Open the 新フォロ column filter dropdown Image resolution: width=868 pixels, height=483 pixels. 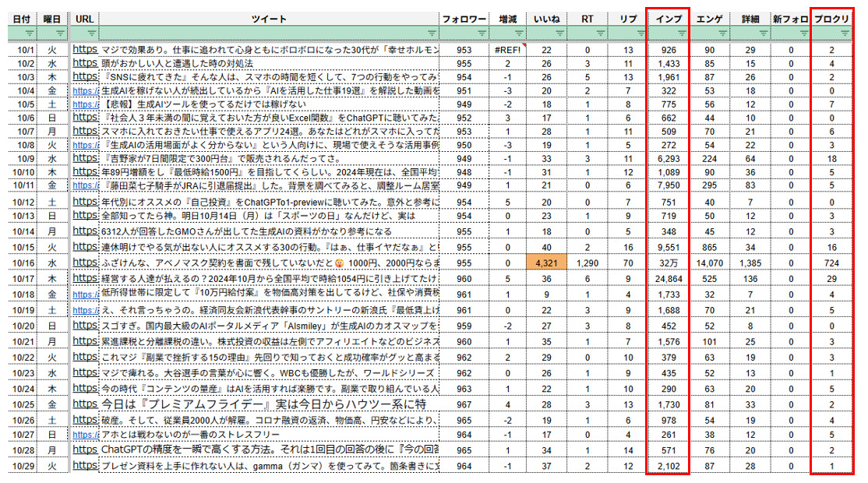point(804,33)
